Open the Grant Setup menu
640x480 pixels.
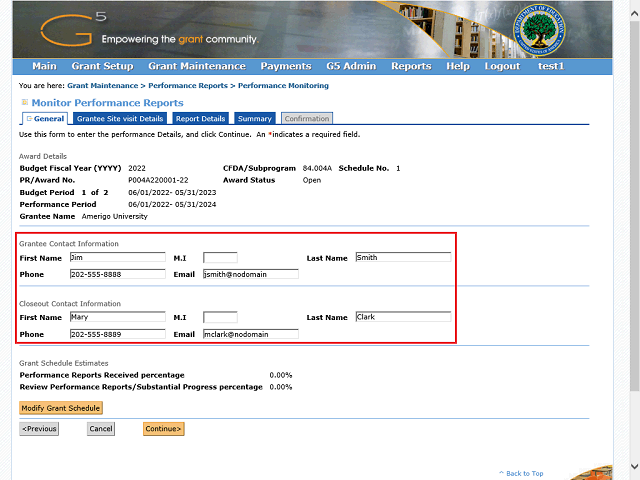point(102,66)
